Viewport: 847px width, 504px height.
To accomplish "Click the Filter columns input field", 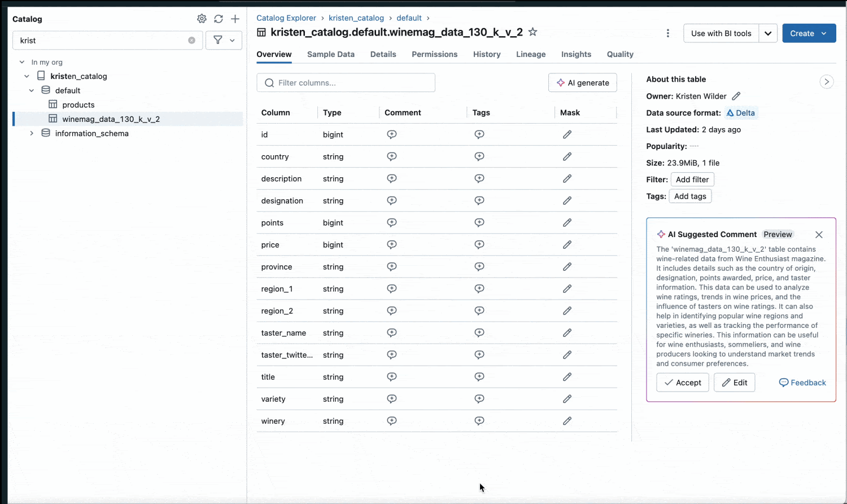I will [346, 82].
